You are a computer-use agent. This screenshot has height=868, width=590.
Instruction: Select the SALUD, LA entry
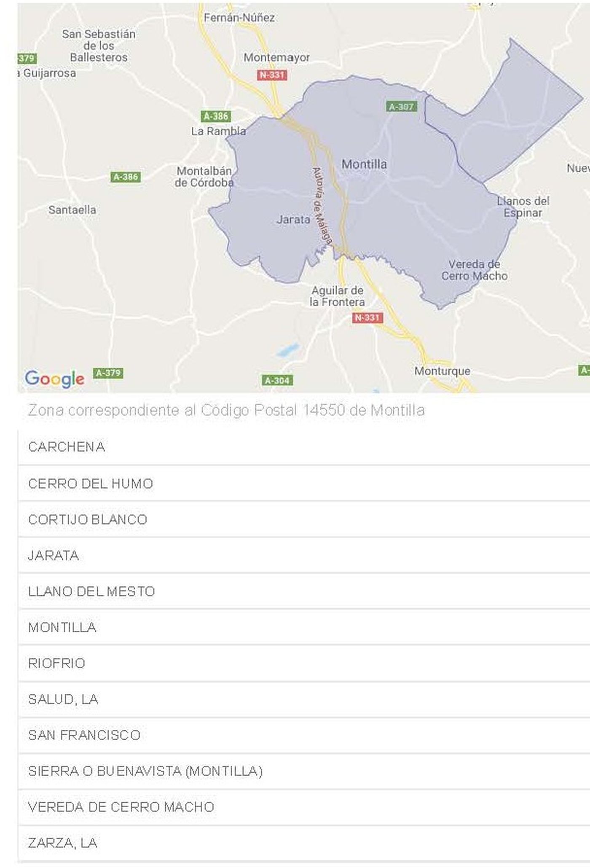(x=304, y=699)
